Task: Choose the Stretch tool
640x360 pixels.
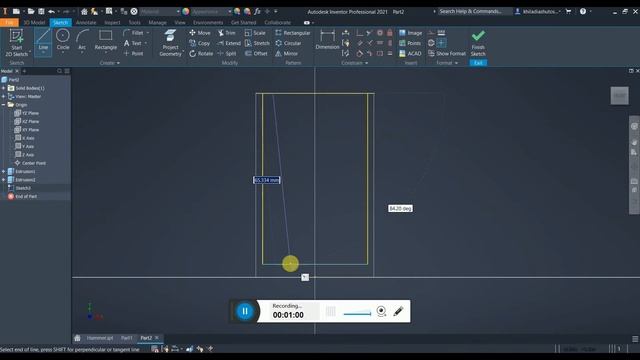Action: point(257,43)
